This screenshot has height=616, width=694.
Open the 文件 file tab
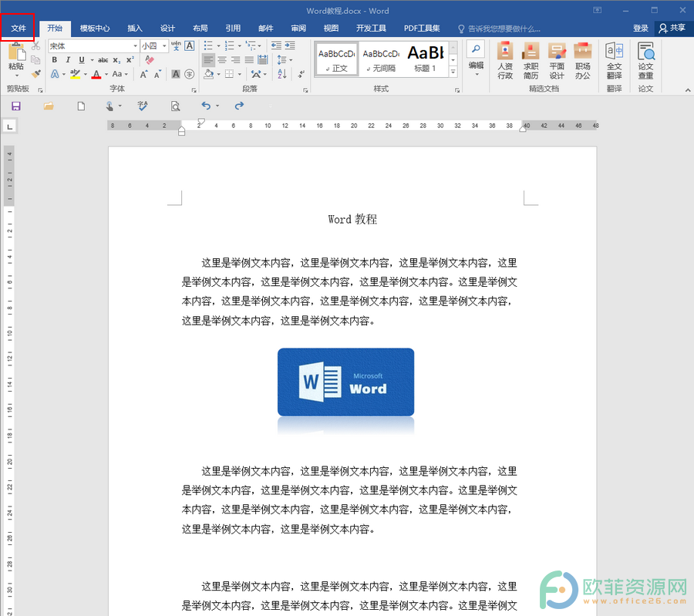(x=19, y=29)
